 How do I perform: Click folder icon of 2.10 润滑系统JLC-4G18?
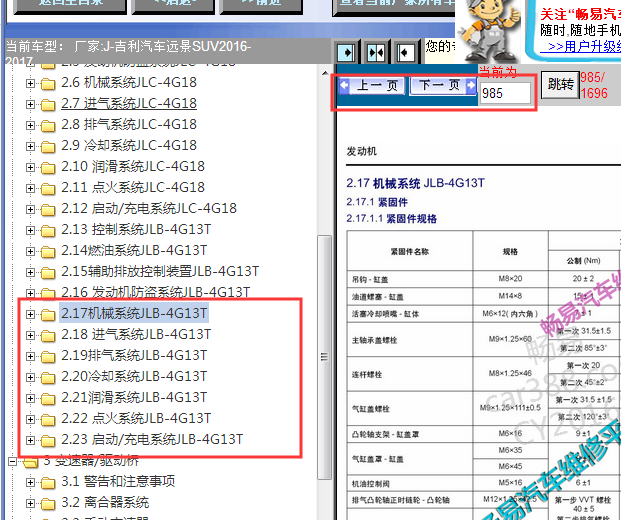pyautogui.click(x=48, y=168)
